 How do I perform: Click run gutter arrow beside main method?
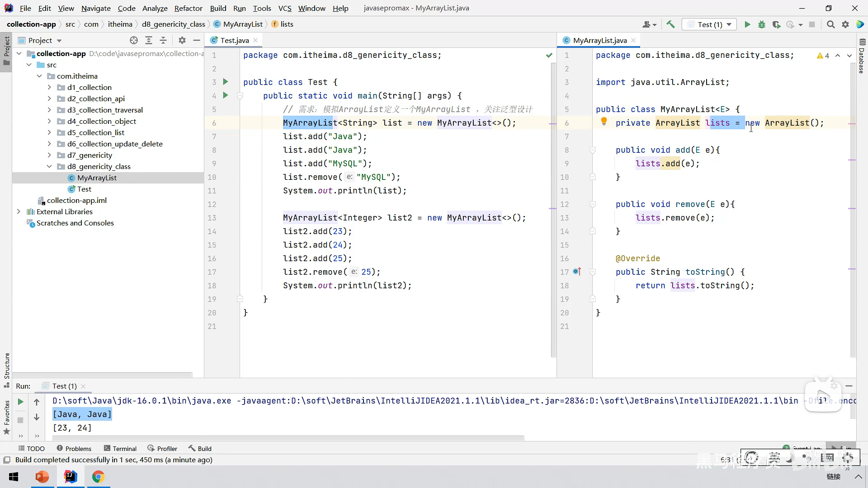[x=226, y=95]
